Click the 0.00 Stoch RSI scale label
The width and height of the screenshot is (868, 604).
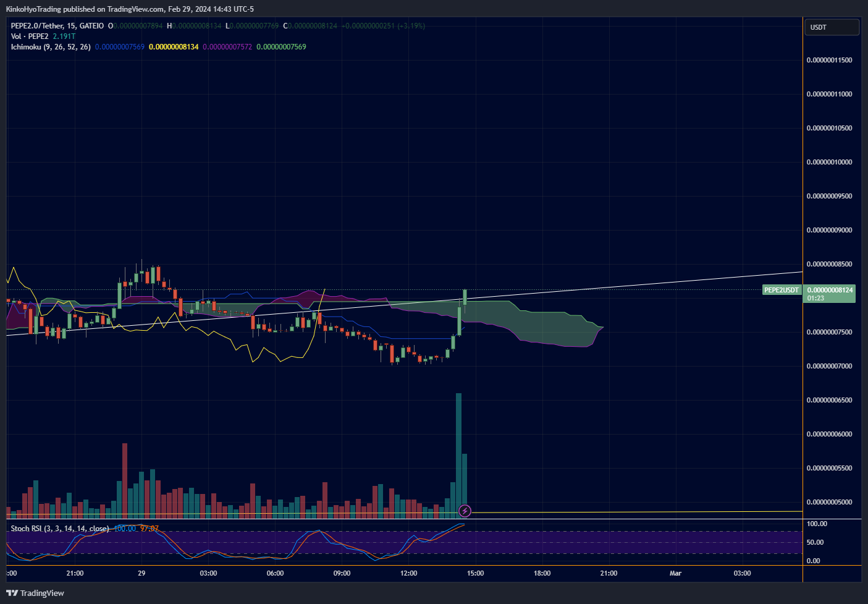coord(813,561)
